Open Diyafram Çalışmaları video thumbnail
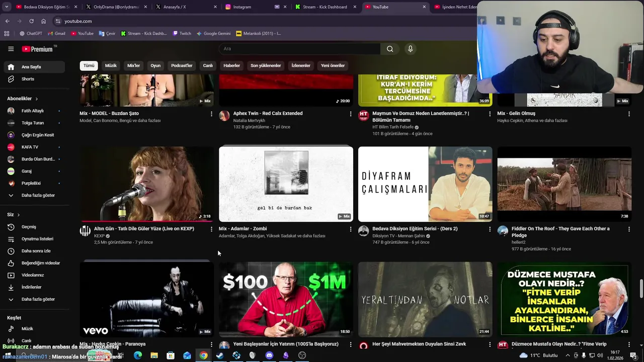This screenshot has width=644, height=362. [425, 184]
